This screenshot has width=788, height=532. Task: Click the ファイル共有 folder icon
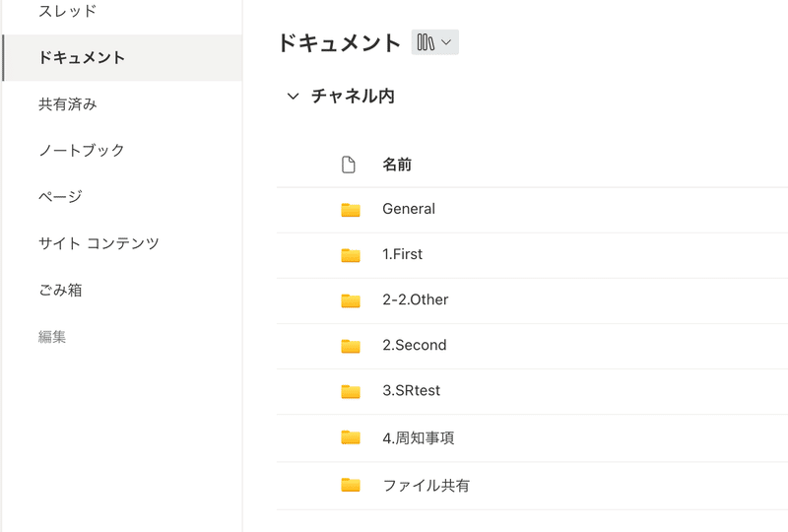pos(351,485)
